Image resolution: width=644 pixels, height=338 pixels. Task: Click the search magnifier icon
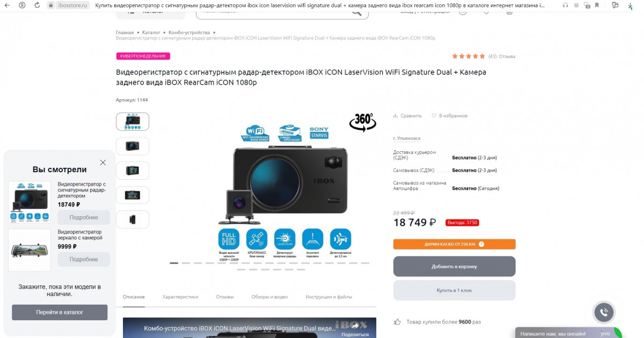click(356, 11)
